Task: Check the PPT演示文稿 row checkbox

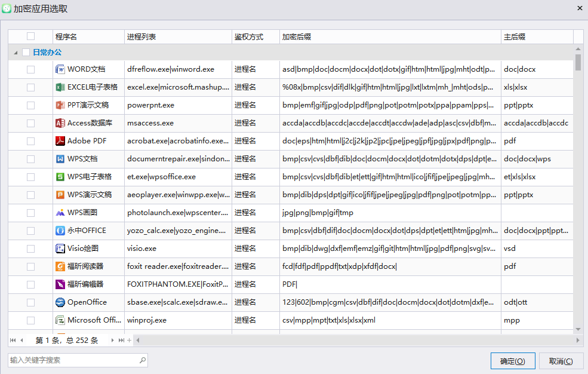Action: coord(31,105)
